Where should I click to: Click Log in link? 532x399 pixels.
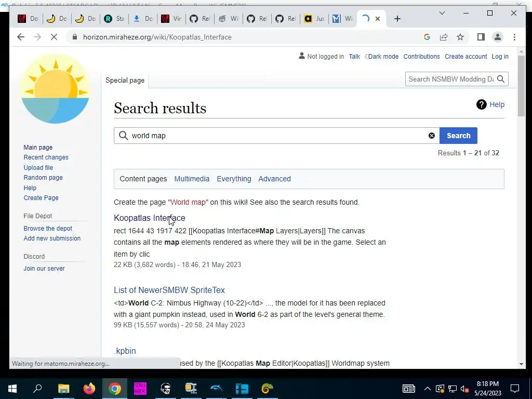coord(500,56)
